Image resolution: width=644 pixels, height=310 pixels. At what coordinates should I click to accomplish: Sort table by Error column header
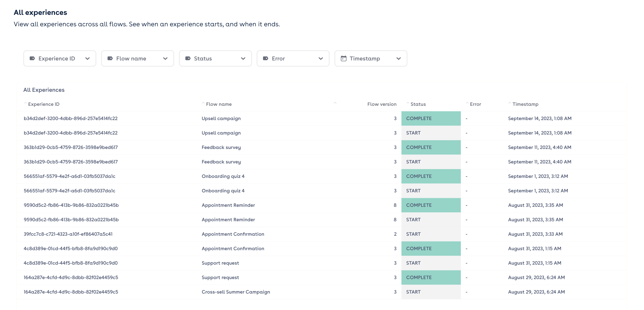point(475,104)
